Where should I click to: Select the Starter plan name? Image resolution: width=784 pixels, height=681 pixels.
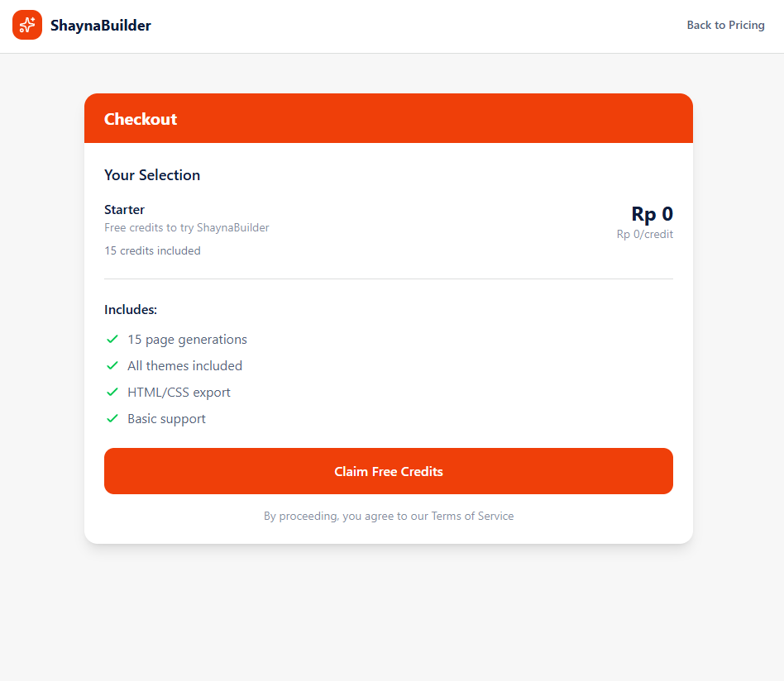124,210
